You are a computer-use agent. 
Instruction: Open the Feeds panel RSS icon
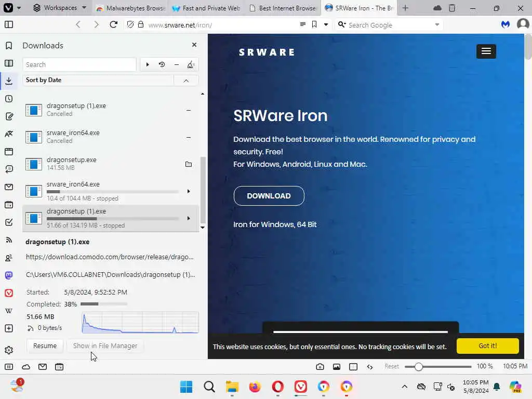[x=9, y=240]
